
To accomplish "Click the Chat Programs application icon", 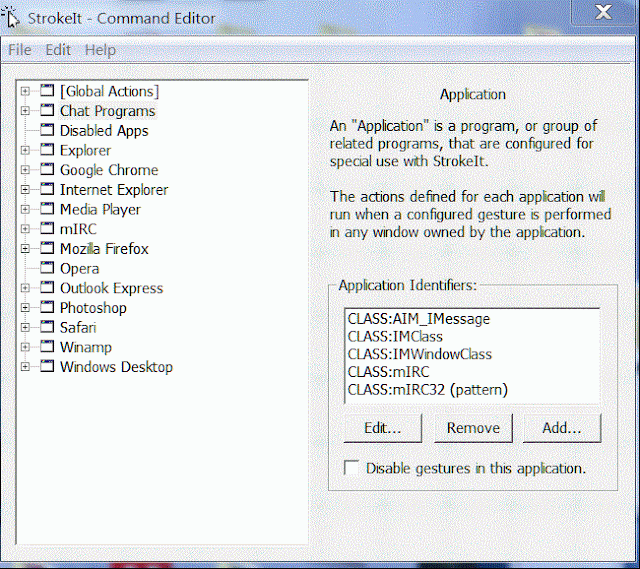I will point(47,110).
